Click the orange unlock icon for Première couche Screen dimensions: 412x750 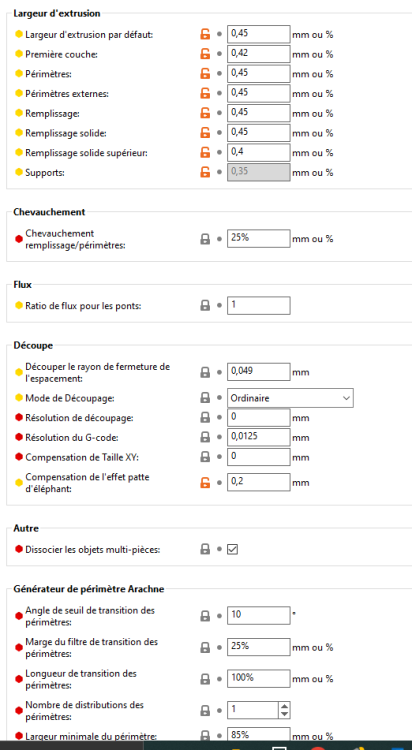(205, 54)
